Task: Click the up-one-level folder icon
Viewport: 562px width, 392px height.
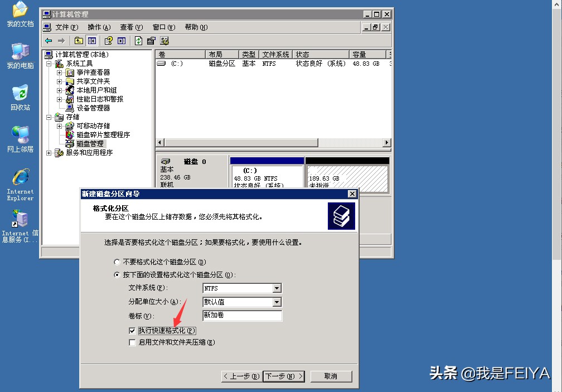Action: click(x=79, y=40)
